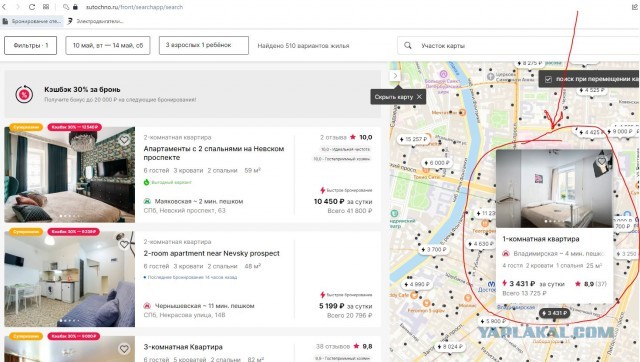This screenshot has height=362, width=640.
Task: Click the search magnifier icon
Action: (x=408, y=46)
